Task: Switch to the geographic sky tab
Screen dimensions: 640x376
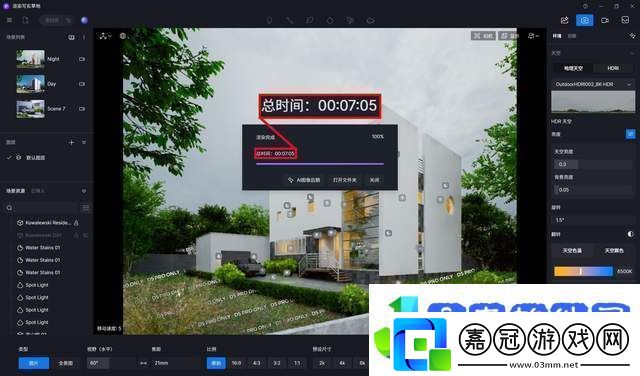Action: [573, 68]
